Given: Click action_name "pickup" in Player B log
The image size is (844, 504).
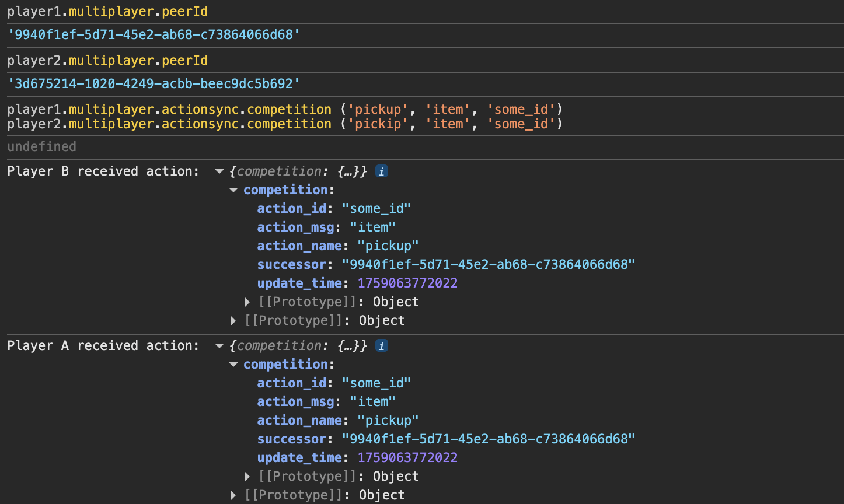Looking at the screenshot, I should click(x=388, y=246).
